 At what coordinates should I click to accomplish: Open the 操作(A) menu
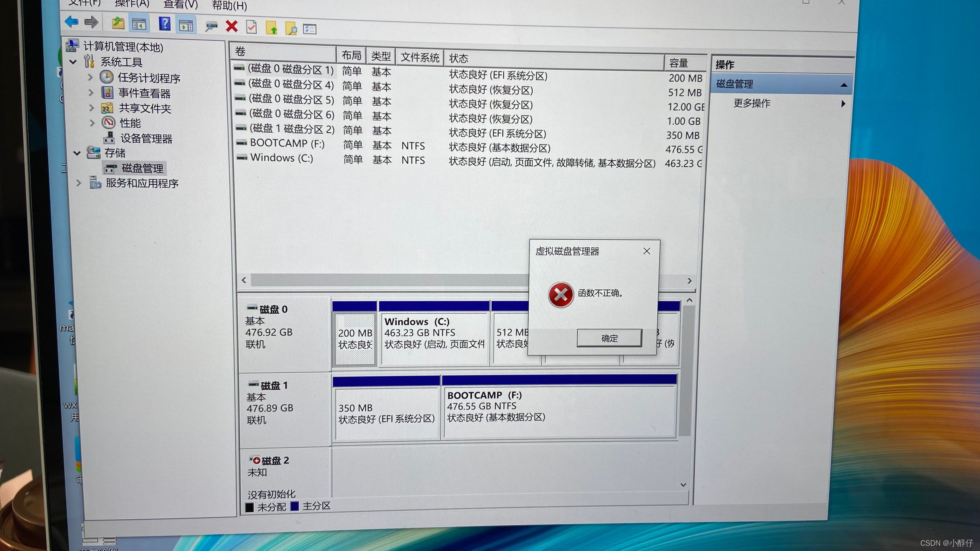click(x=132, y=4)
